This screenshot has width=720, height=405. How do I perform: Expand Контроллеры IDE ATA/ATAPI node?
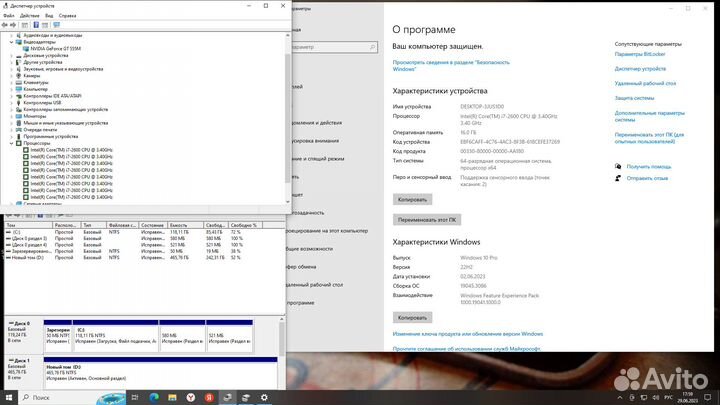coord(11,96)
